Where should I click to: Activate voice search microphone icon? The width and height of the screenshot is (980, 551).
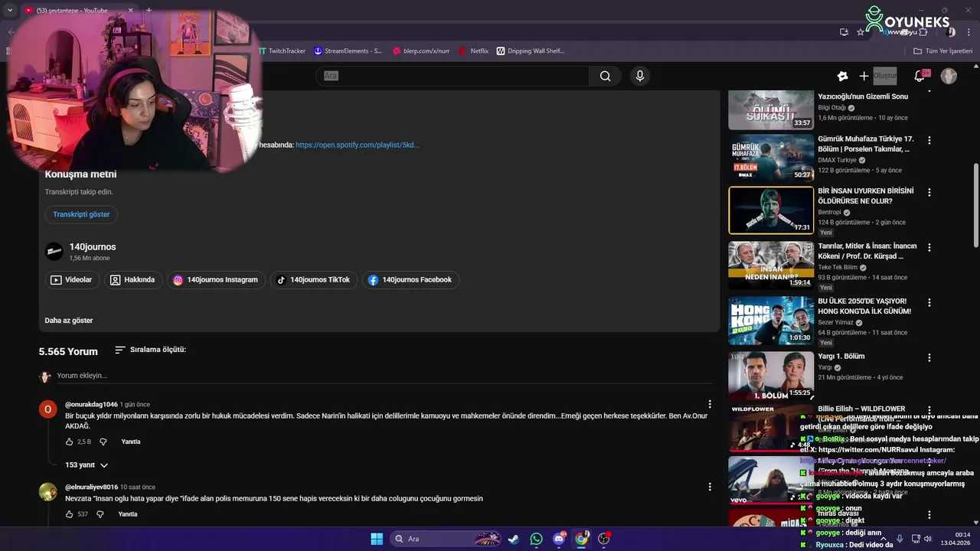pyautogui.click(x=640, y=76)
